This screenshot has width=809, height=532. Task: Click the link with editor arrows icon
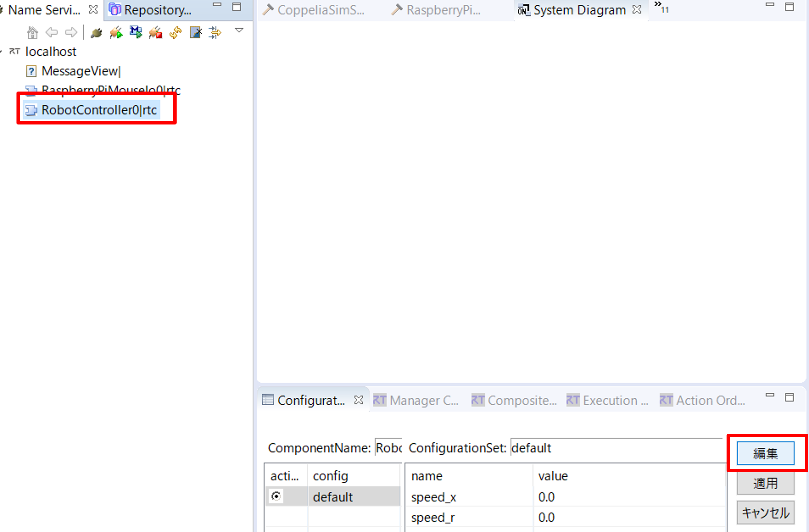point(215,33)
